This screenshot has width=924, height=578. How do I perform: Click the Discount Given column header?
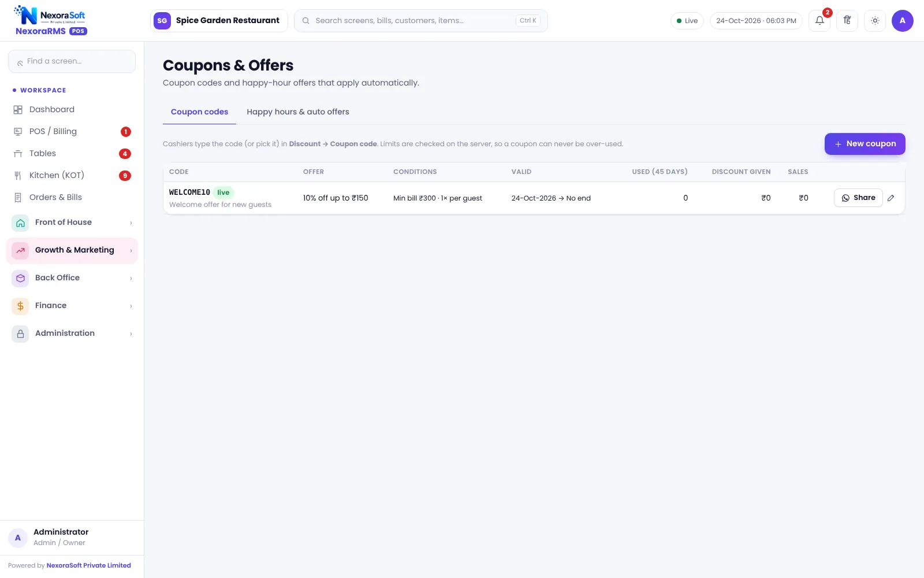(741, 172)
